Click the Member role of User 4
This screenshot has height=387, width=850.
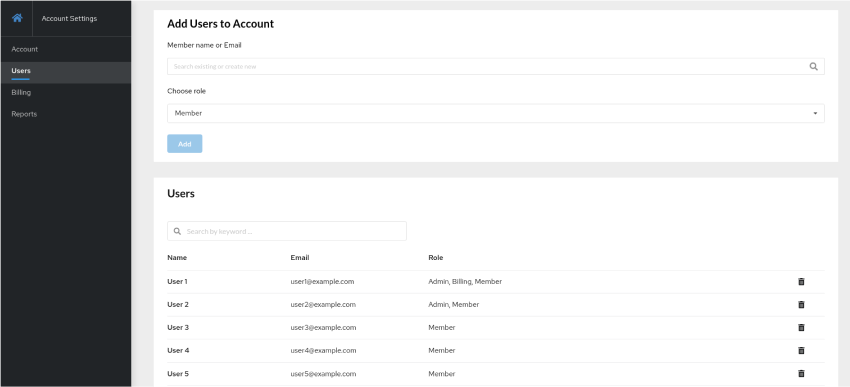[x=442, y=351]
